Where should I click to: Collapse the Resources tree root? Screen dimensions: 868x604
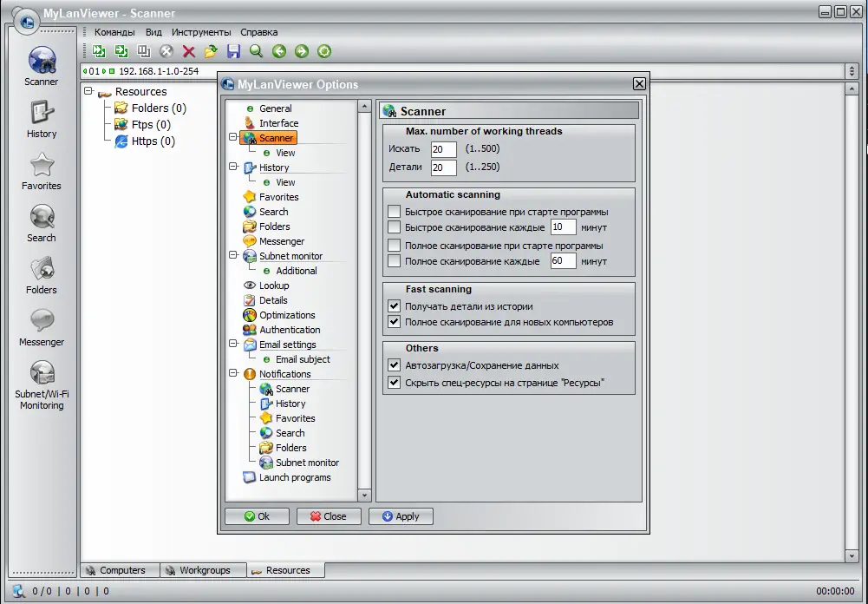88,91
